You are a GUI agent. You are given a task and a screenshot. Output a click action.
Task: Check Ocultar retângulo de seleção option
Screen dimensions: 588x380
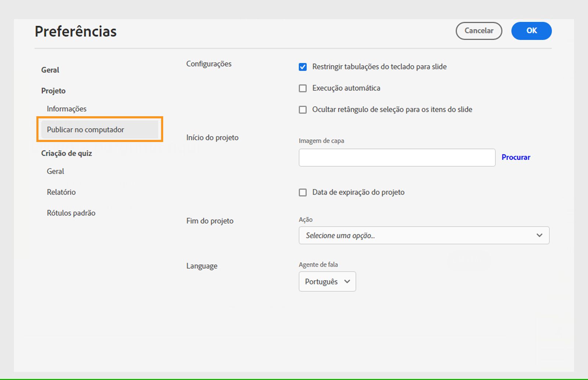coord(303,110)
